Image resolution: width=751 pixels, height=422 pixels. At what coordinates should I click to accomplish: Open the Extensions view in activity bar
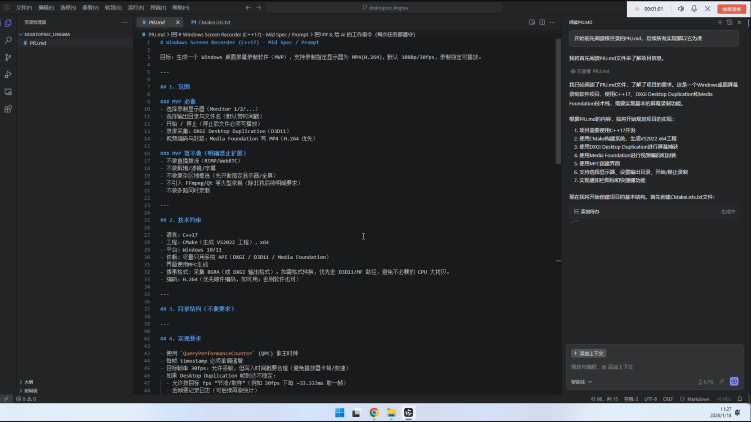[x=8, y=109]
